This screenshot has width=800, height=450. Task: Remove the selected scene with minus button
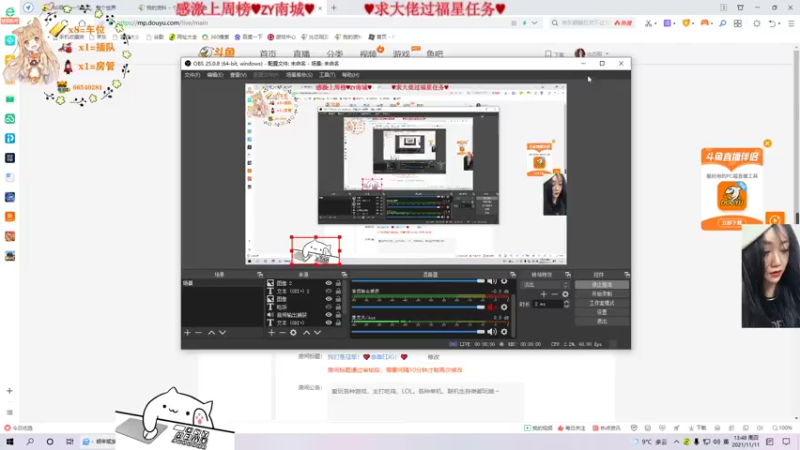click(198, 333)
